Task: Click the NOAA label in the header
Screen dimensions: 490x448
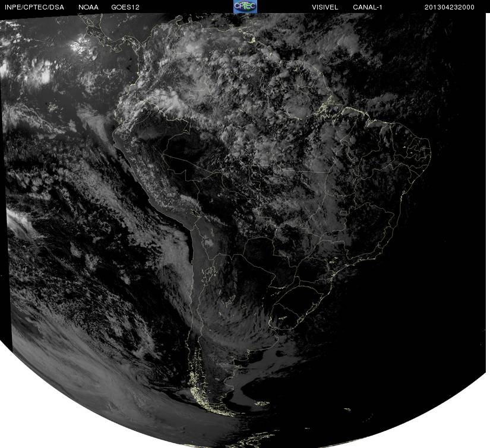Action: click(x=88, y=7)
